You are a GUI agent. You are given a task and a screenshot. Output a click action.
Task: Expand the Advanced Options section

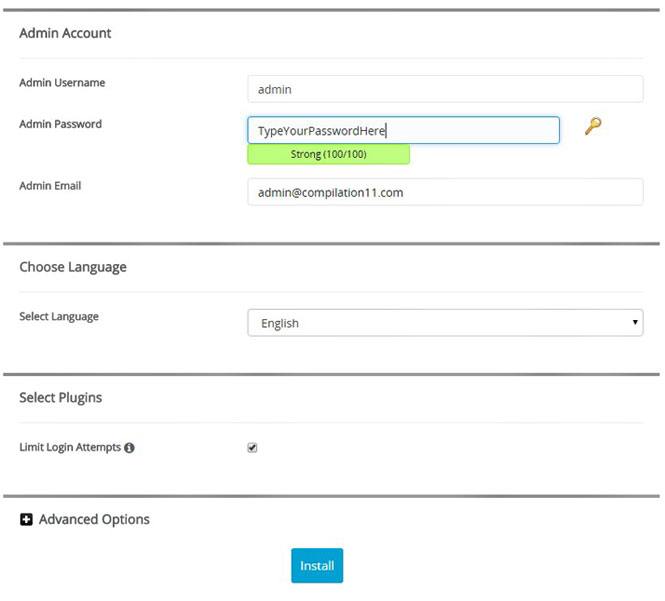click(x=94, y=520)
